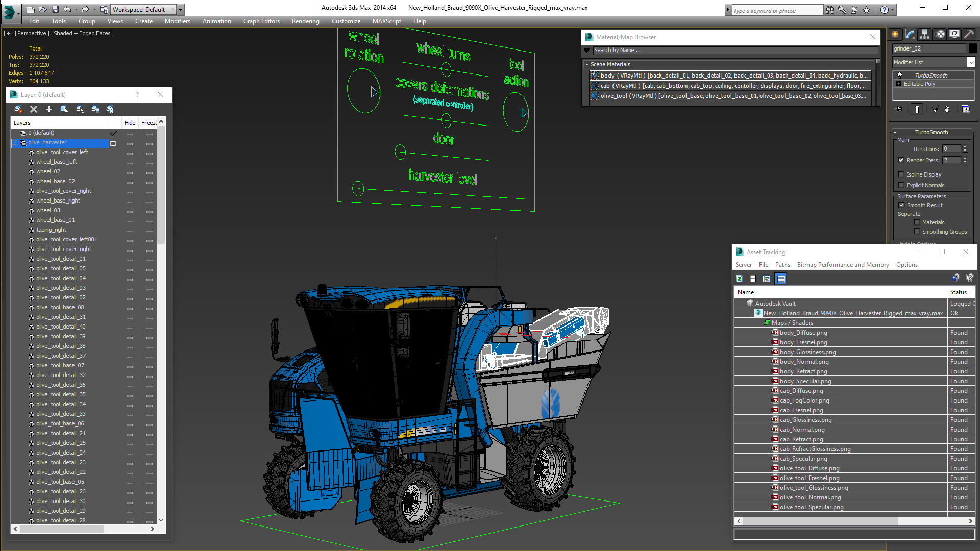Viewport: 980px width, 551px height.
Task: Click the New Scene icon in quick access toolbar
Action: click(x=31, y=9)
